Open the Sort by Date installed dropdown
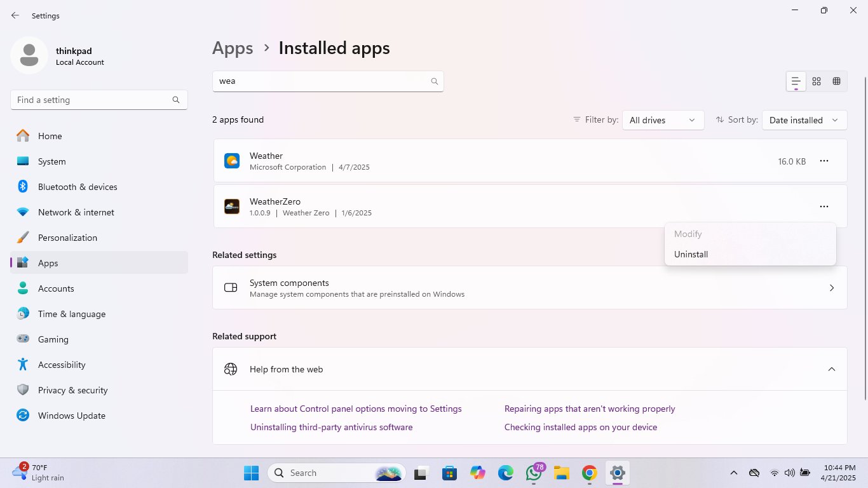The image size is (868, 488). (804, 120)
